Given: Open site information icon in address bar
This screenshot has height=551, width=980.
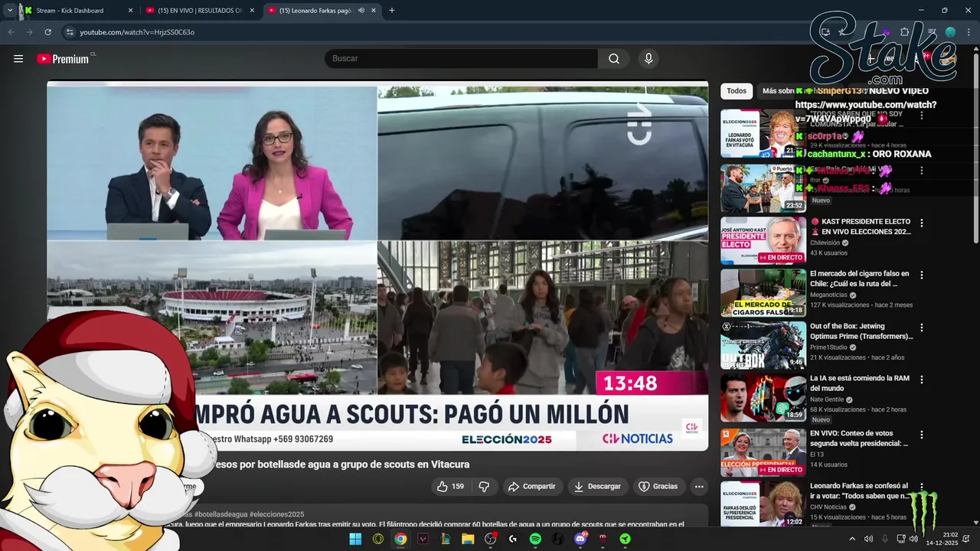Looking at the screenshot, I should pyautogui.click(x=70, y=32).
